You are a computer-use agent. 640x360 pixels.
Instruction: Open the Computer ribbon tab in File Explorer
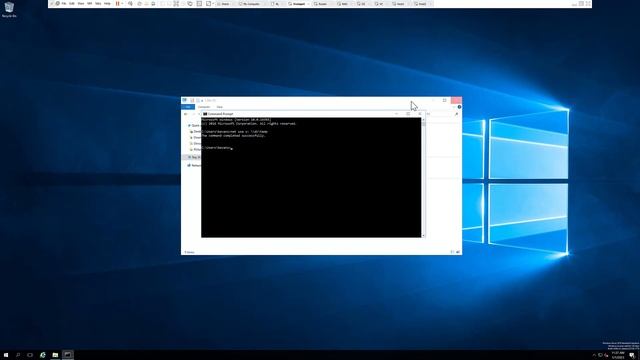[x=204, y=107]
